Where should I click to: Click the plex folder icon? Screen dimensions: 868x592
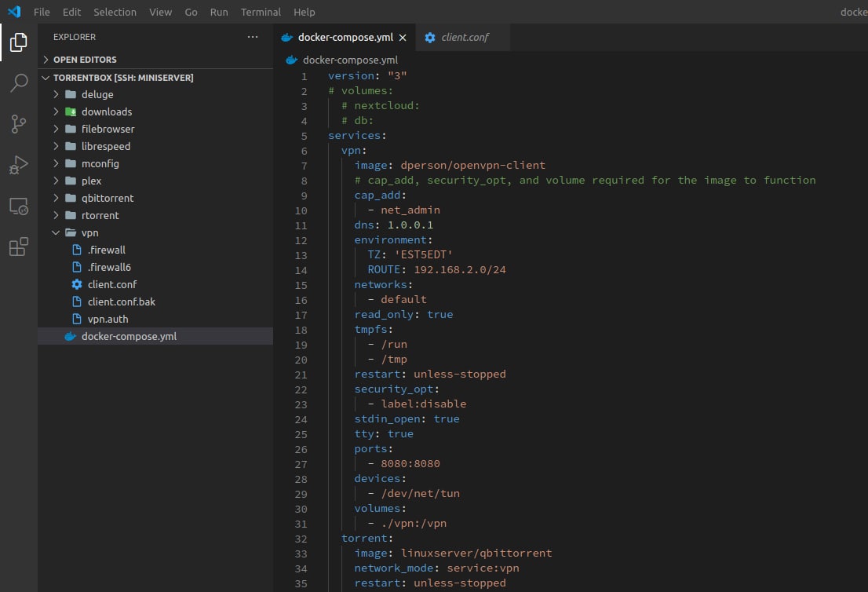pos(71,181)
